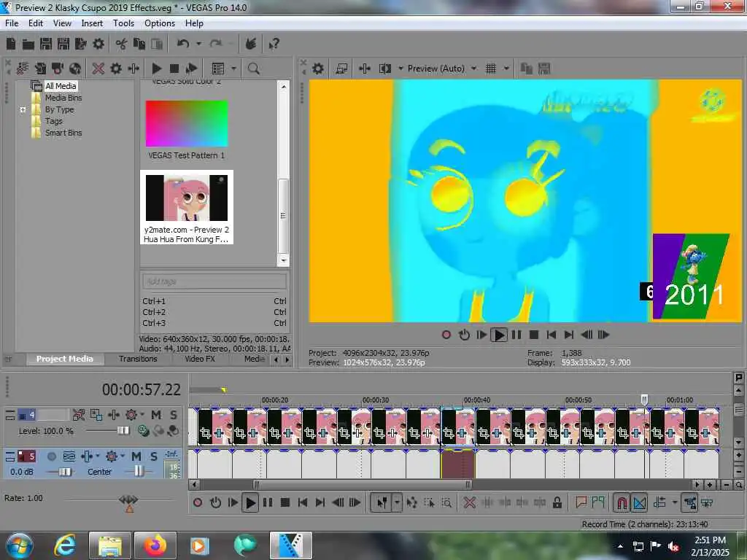Toggle Split Screen View in preview

[x=385, y=69]
